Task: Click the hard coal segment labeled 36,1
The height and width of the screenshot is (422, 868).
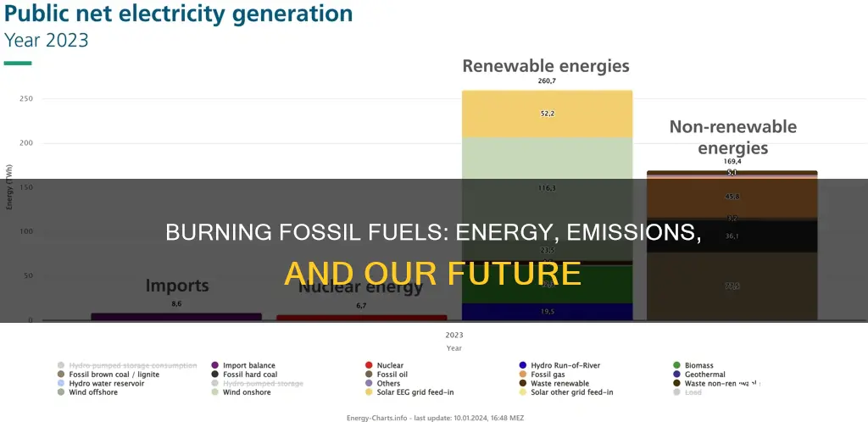Action: [732, 236]
